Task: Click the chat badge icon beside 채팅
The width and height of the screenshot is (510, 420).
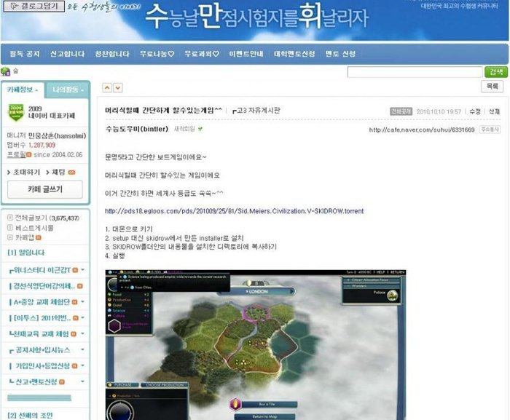Action: point(71,173)
